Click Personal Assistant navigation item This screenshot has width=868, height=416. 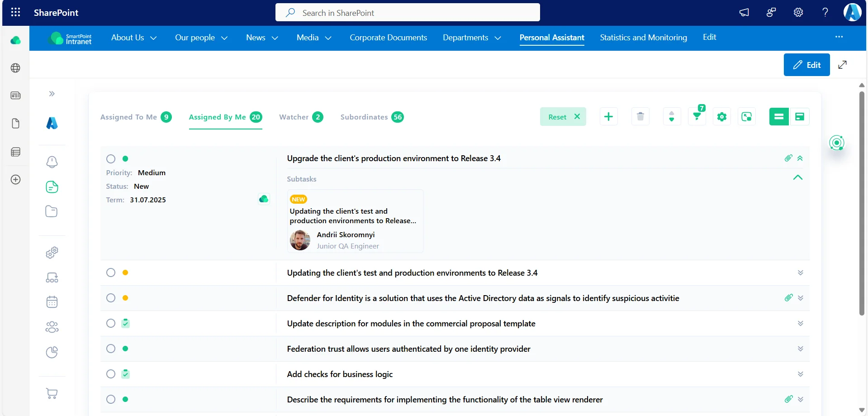pyautogui.click(x=552, y=38)
